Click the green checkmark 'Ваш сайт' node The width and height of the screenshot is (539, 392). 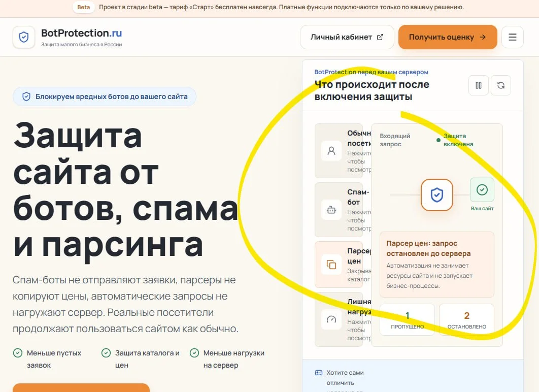(482, 189)
